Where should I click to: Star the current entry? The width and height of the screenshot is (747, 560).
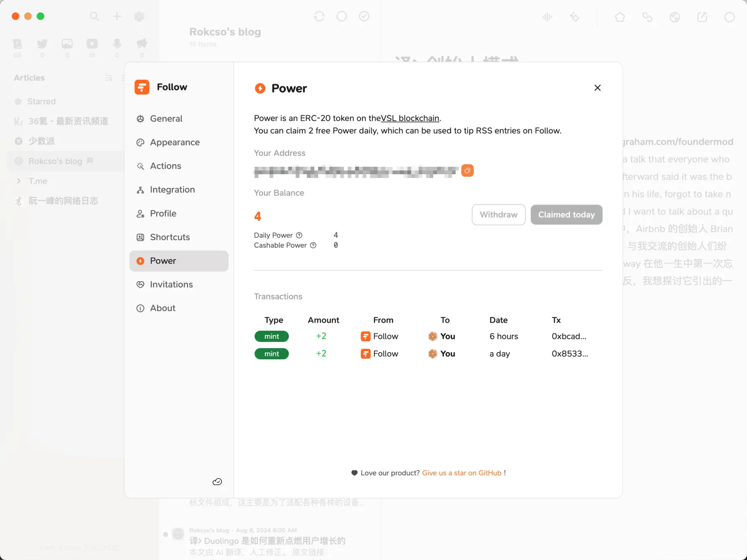coord(620,17)
